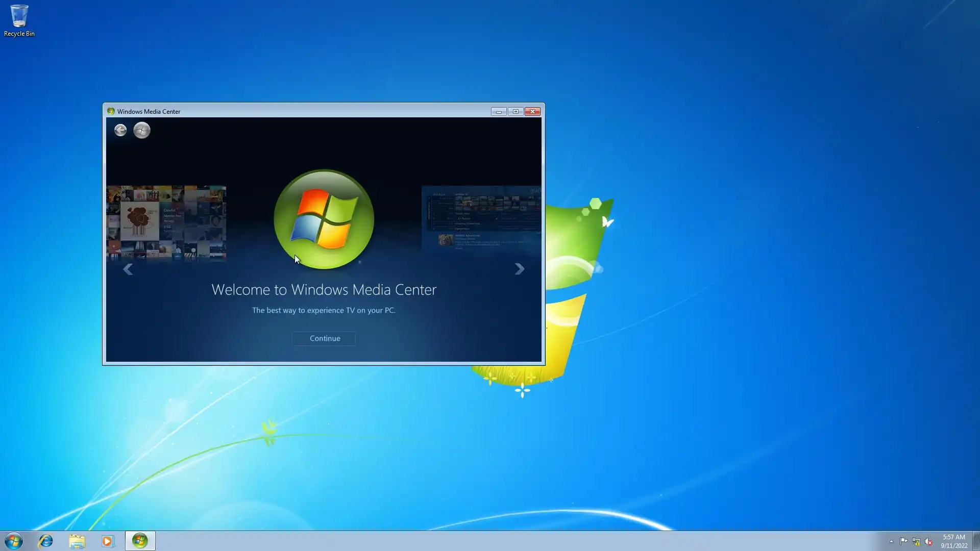Click the Media Center back arrow button

120,130
